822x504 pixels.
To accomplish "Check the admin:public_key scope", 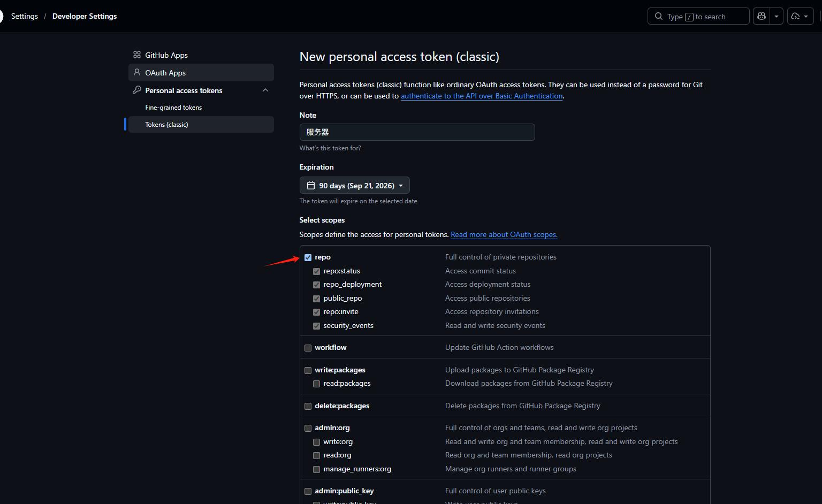I will pos(308,491).
